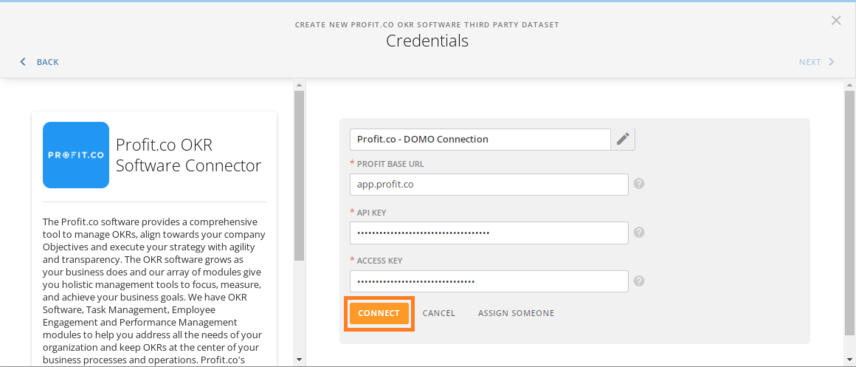
Task: Focus the Profit.co - DOMO Connection name field
Action: point(480,139)
